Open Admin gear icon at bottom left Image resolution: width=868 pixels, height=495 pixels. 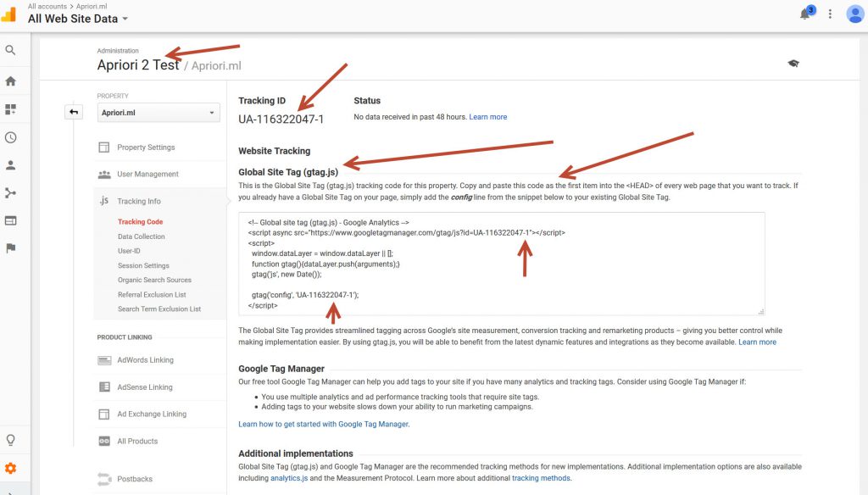coord(11,468)
